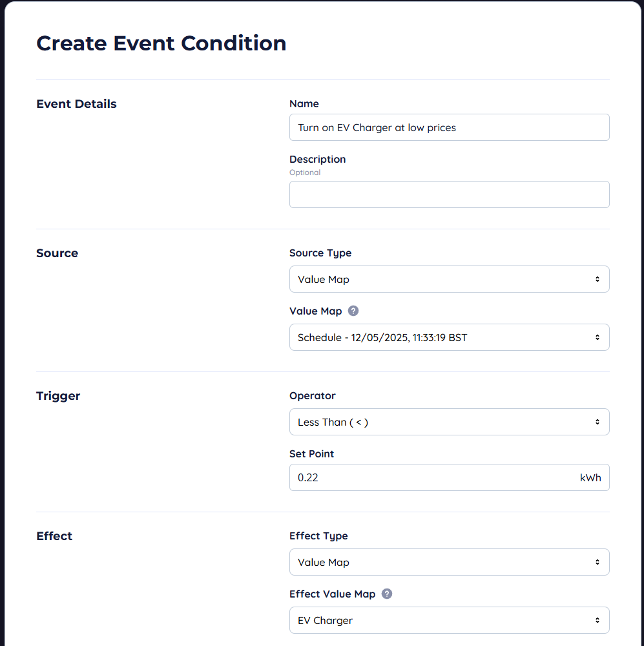
Task: Open the Operator dropdown showing Less Than
Action: coord(449,422)
